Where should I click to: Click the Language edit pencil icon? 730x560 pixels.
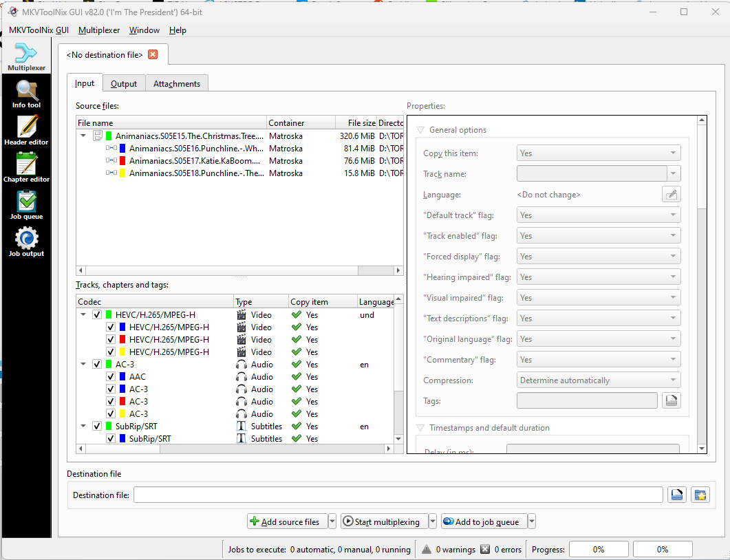[x=671, y=195]
